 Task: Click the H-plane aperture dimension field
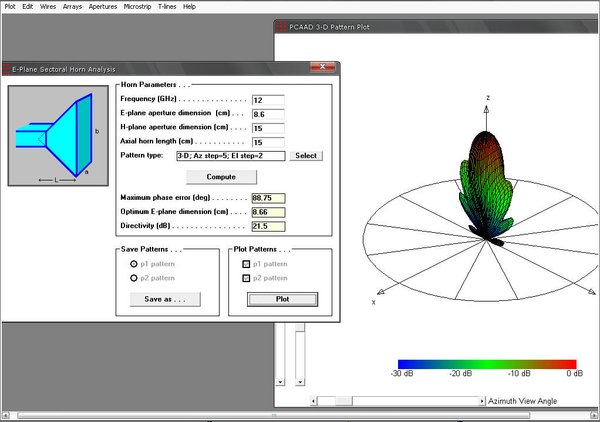coord(268,128)
